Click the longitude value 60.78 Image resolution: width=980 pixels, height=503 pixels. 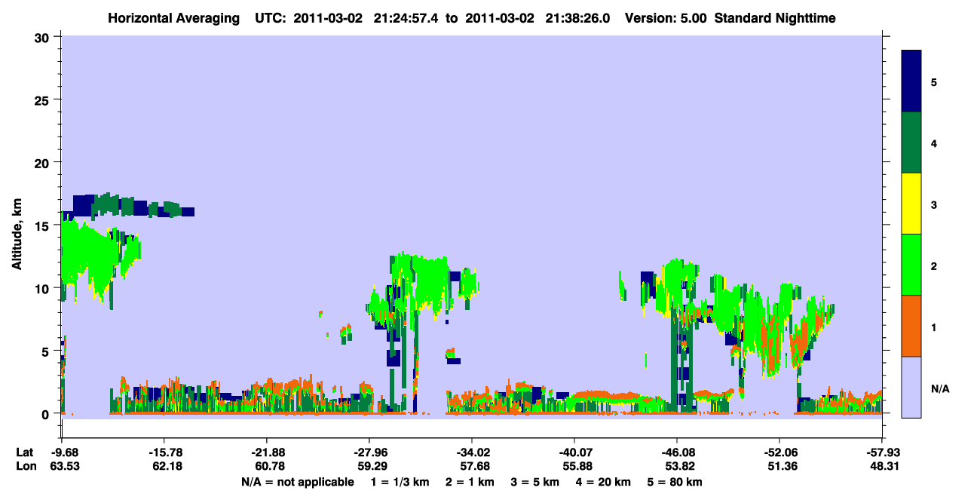[269, 467]
